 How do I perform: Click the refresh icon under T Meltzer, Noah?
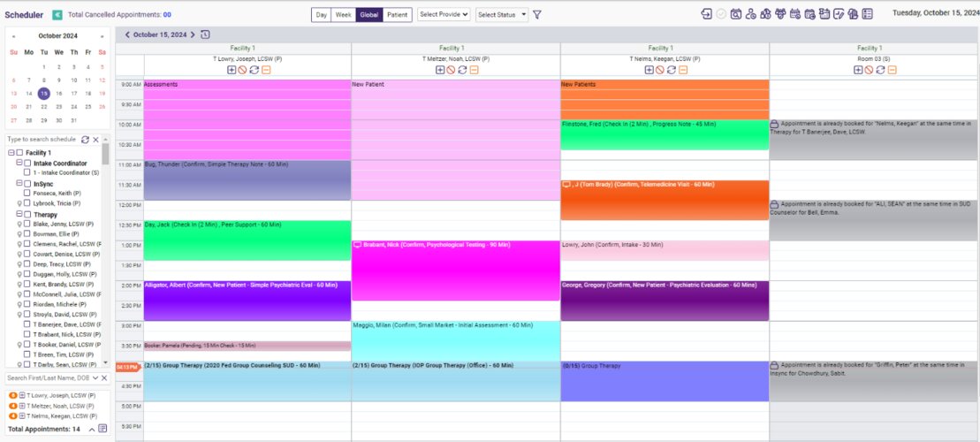[x=462, y=70]
